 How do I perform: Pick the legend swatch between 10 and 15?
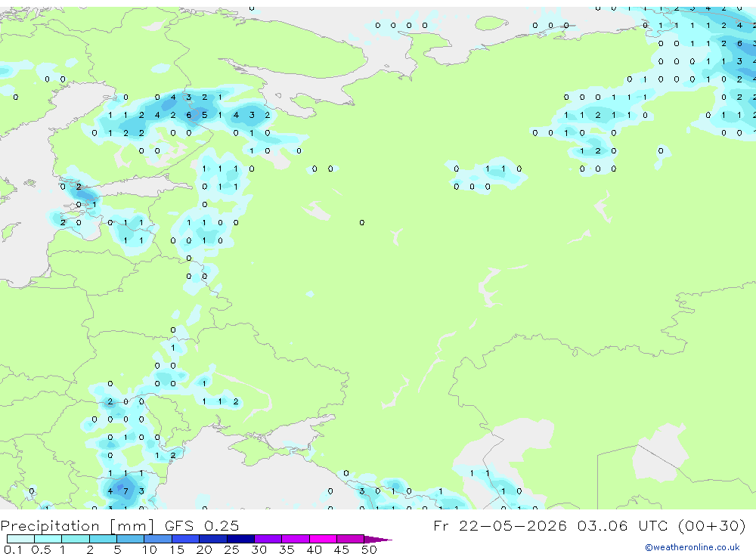click(158, 539)
